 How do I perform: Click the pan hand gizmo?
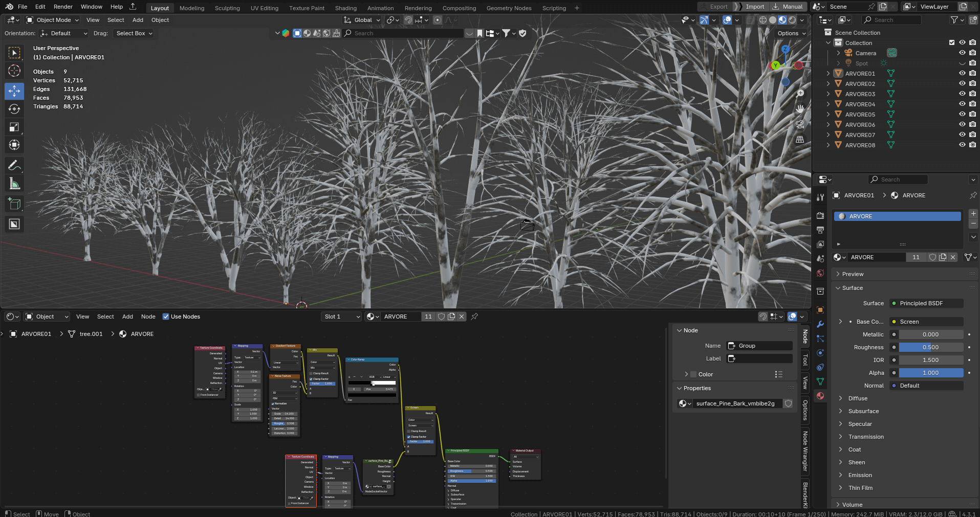point(800,109)
